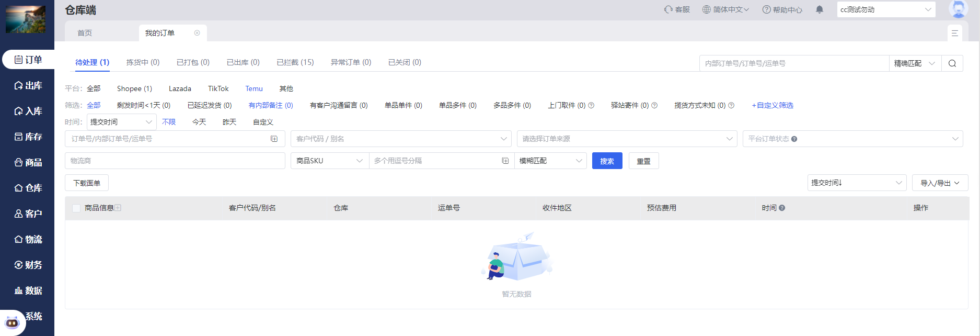The image size is (980, 336).
Task: Click the 物流商 input field
Action: (x=175, y=161)
